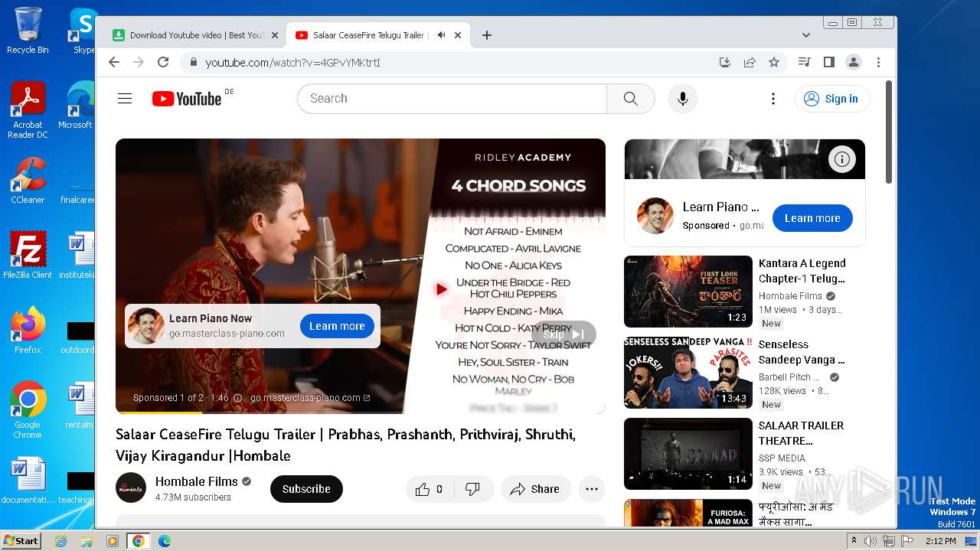Viewport: 980px width, 551px height.
Task: Open the sidebar ad info icon
Action: pyautogui.click(x=842, y=159)
